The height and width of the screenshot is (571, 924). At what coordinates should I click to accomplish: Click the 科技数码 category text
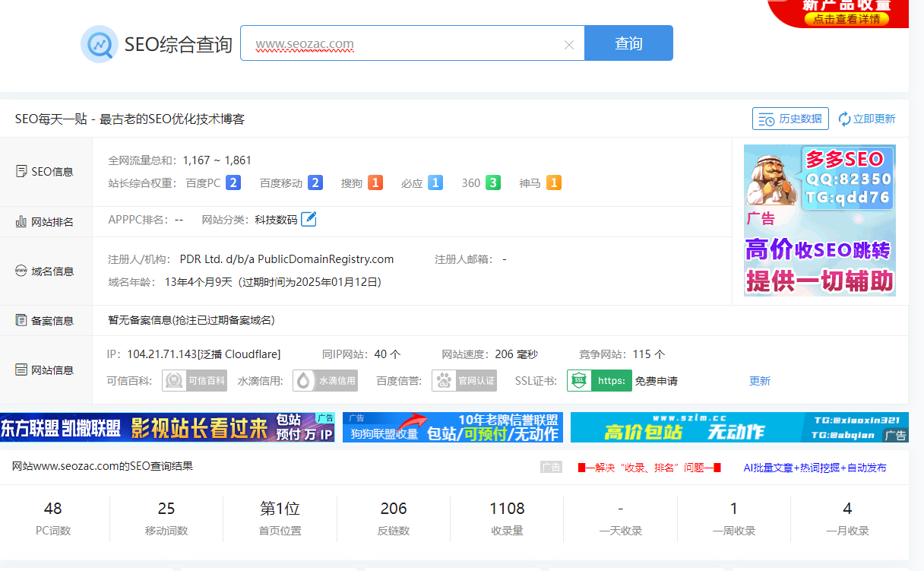(x=276, y=220)
